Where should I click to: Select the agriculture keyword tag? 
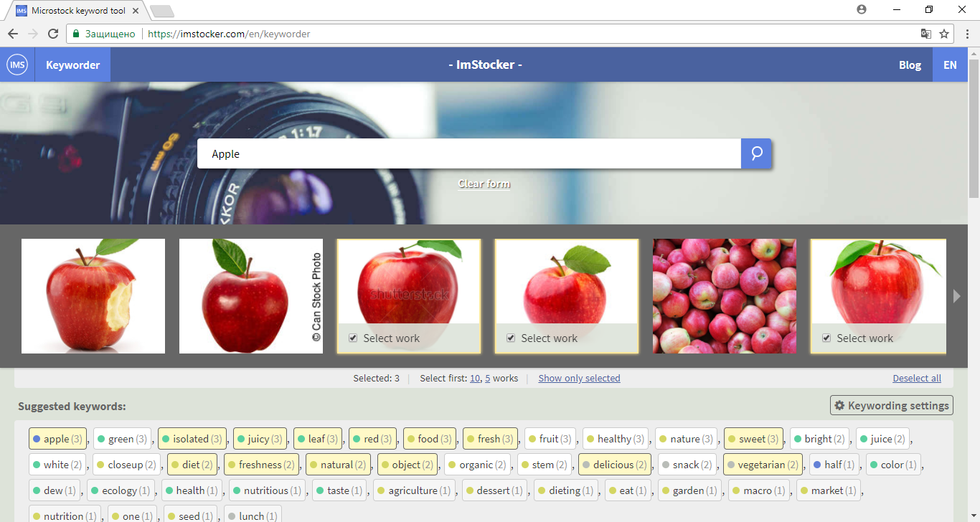[415, 490]
